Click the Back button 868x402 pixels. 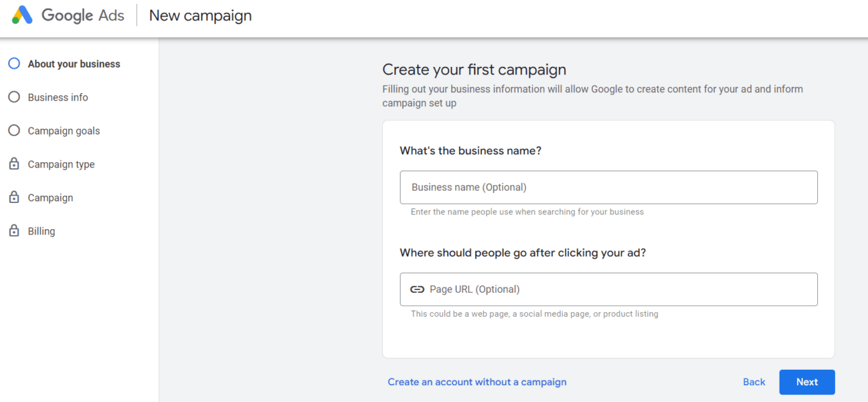pos(754,382)
